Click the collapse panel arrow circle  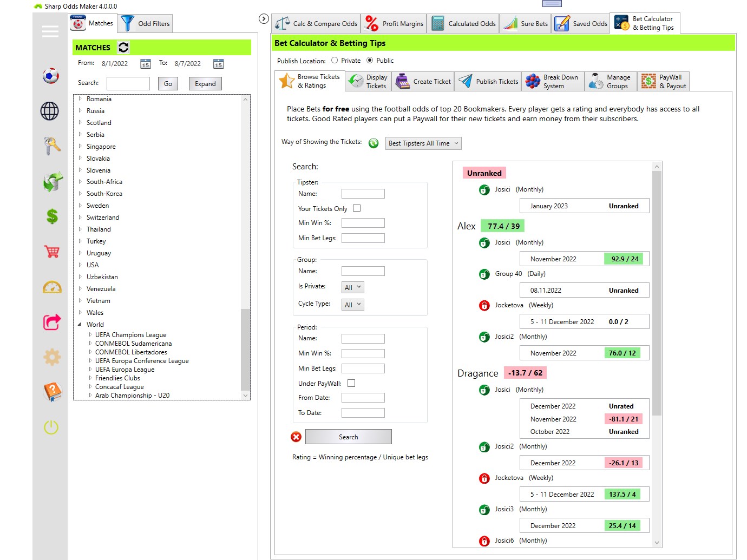pos(264,19)
